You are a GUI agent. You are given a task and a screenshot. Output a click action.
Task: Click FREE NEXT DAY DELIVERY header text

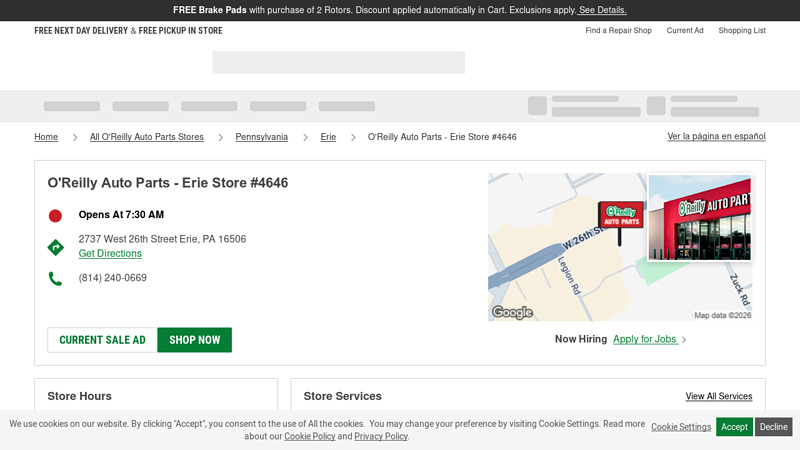81,31
